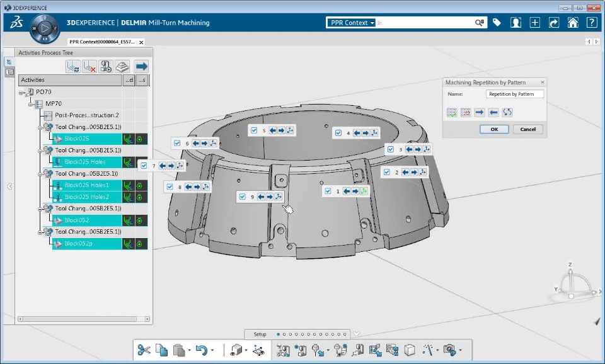605x364 pixels.
Task: Select all pattern instances icon in dialog
Action: [x=452, y=112]
